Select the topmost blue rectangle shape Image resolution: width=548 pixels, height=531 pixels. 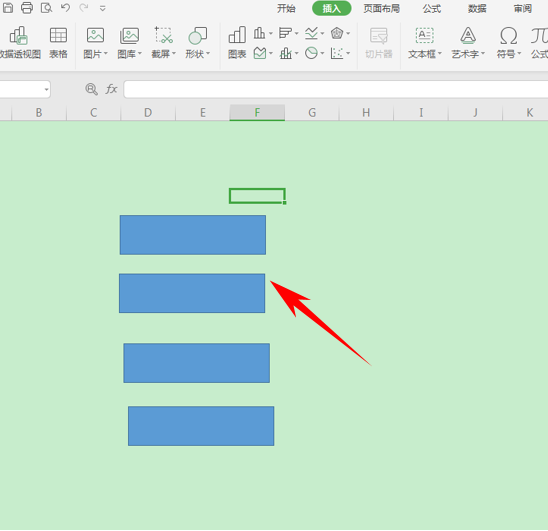(x=193, y=235)
